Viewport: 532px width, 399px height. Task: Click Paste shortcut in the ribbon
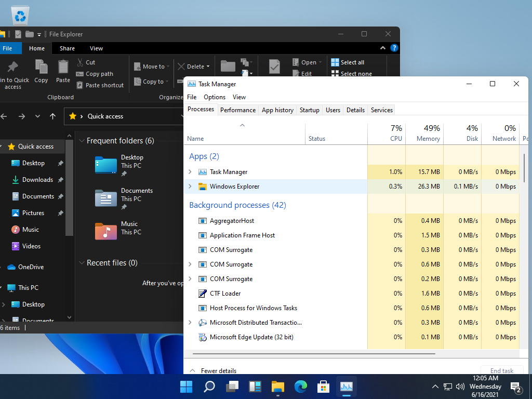point(100,85)
